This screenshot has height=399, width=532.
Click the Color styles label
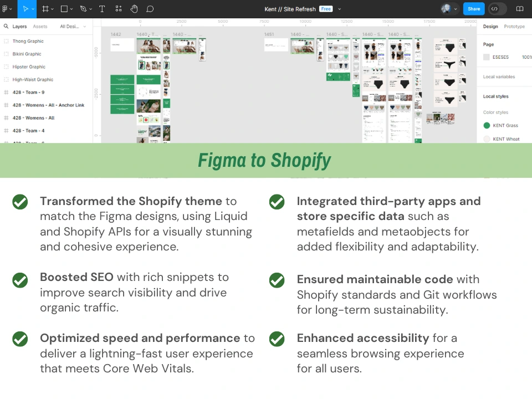pyautogui.click(x=495, y=112)
